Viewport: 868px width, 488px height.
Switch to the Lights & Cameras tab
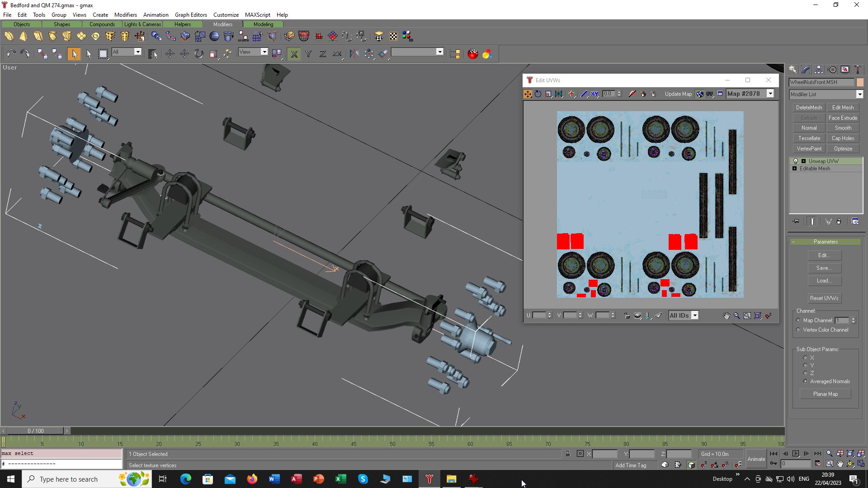click(x=142, y=24)
